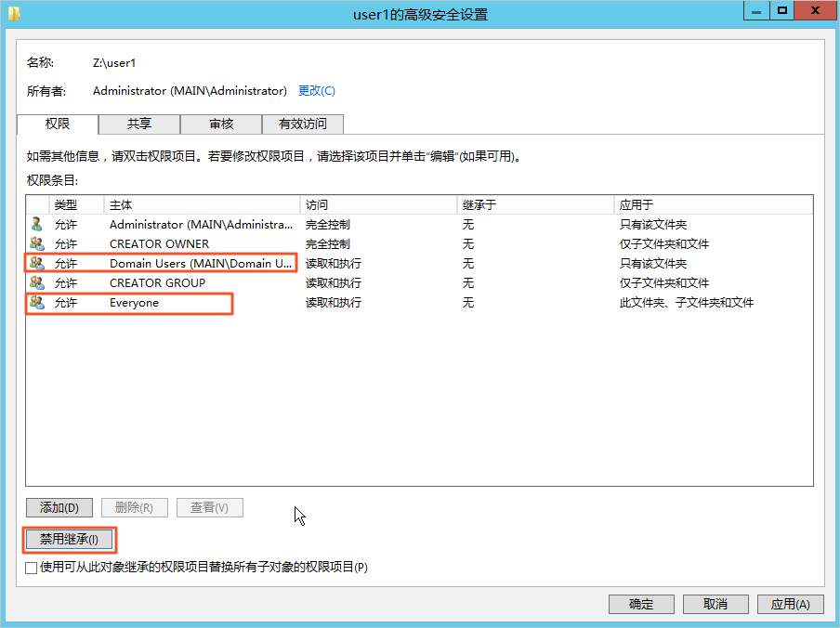Cancel the dialog with 取消
The width and height of the screenshot is (840, 628).
click(x=715, y=605)
